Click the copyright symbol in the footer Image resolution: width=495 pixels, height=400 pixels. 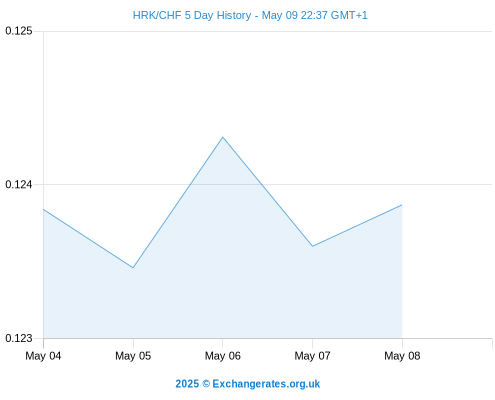206,384
